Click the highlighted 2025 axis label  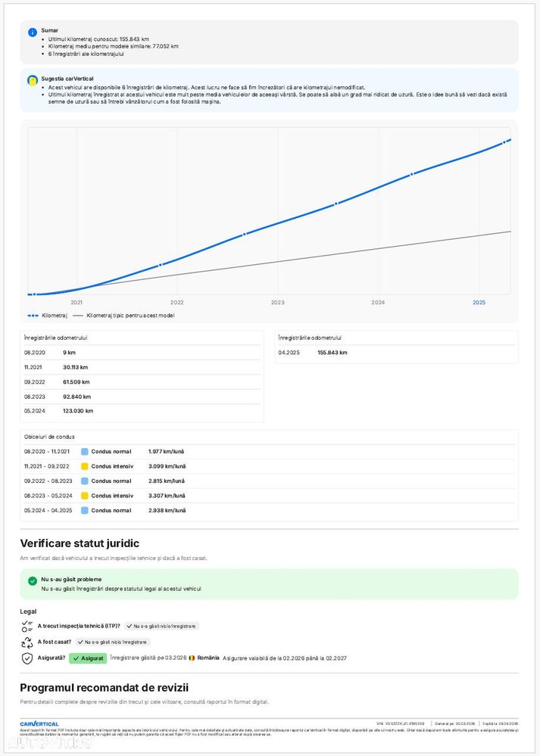click(479, 302)
